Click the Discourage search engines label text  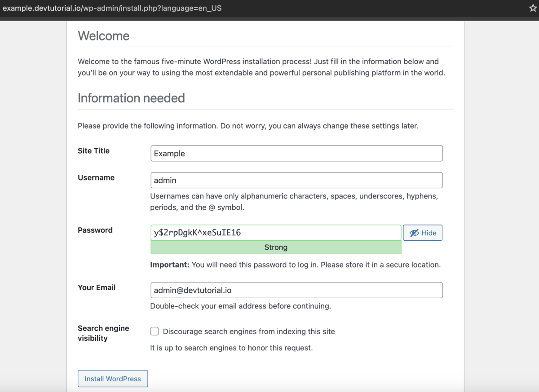coord(249,331)
